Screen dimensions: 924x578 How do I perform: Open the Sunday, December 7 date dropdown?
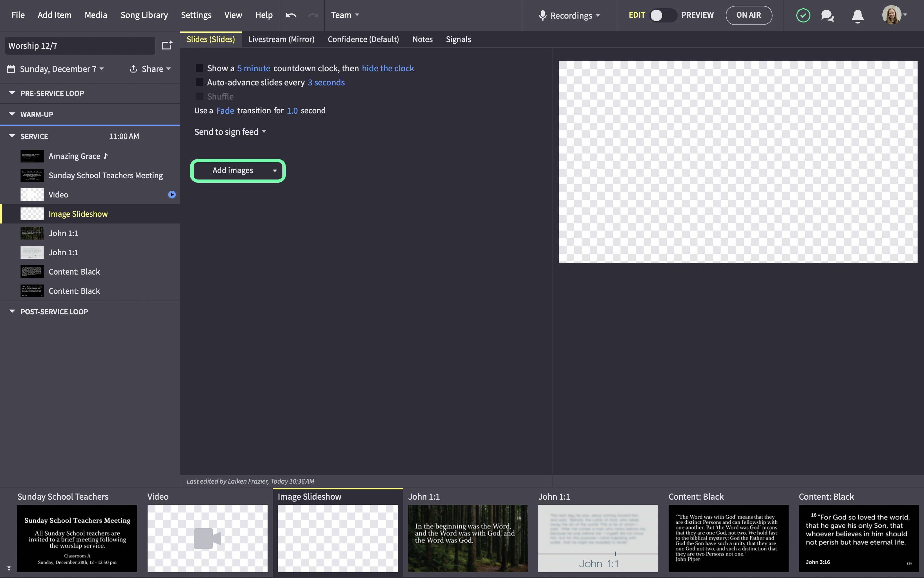point(62,69)
